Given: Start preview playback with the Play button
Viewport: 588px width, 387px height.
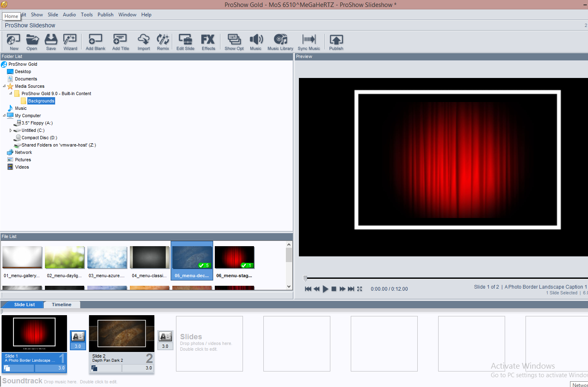Looking at the screenshot, I should coord(325,289).
